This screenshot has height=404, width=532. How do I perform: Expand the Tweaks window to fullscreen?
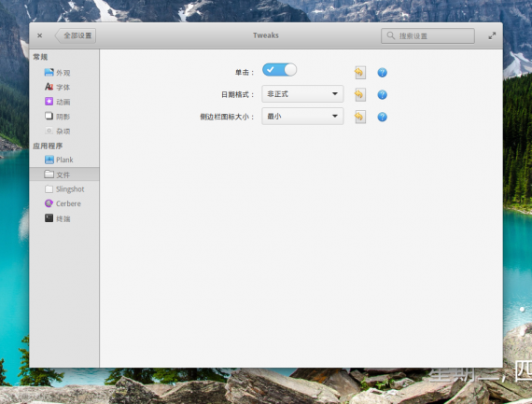click(492, 35)
